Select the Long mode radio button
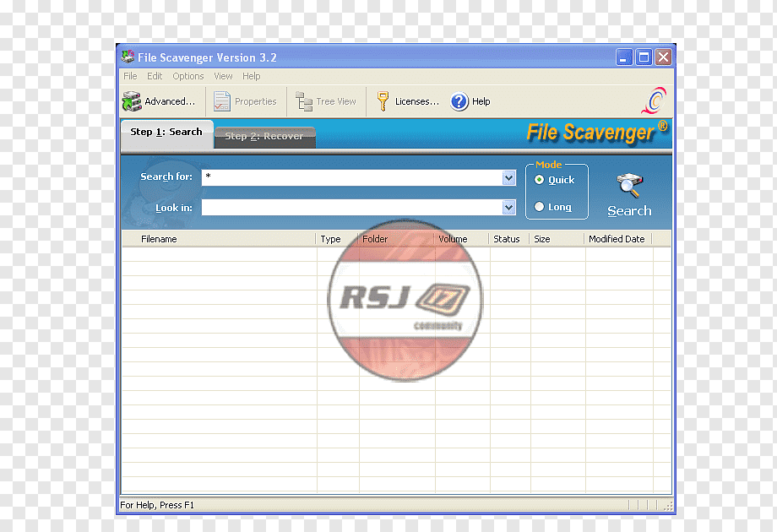Viewport: 777px width, 532px height. (x=539, y=207)
